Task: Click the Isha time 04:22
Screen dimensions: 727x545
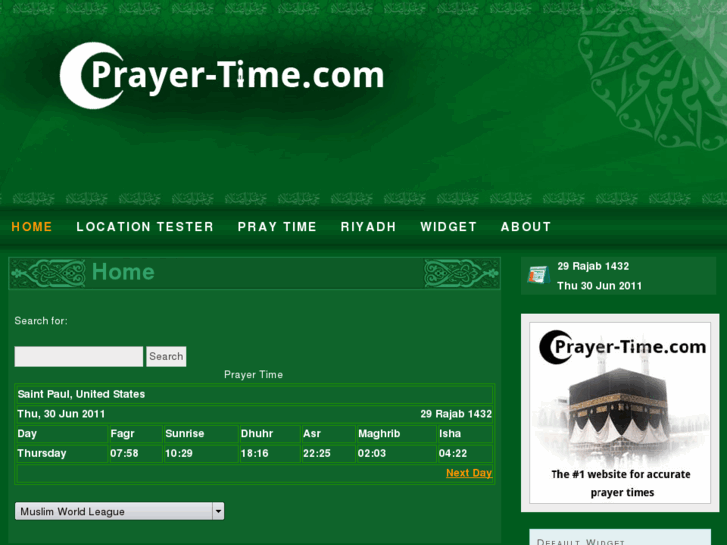Action: [465, 453]
